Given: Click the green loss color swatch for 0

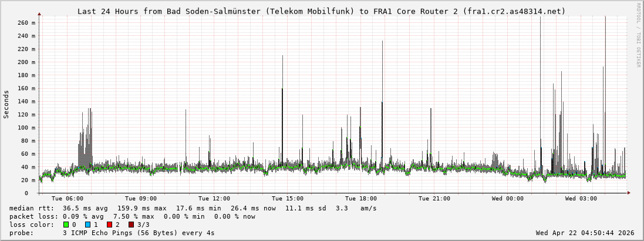Looking at the screenshot, I should [66, 225].
